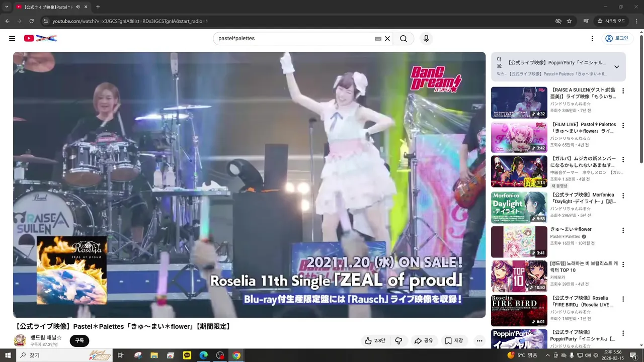
Task: Open Windows notification center
Action: [x=633, y=355]
